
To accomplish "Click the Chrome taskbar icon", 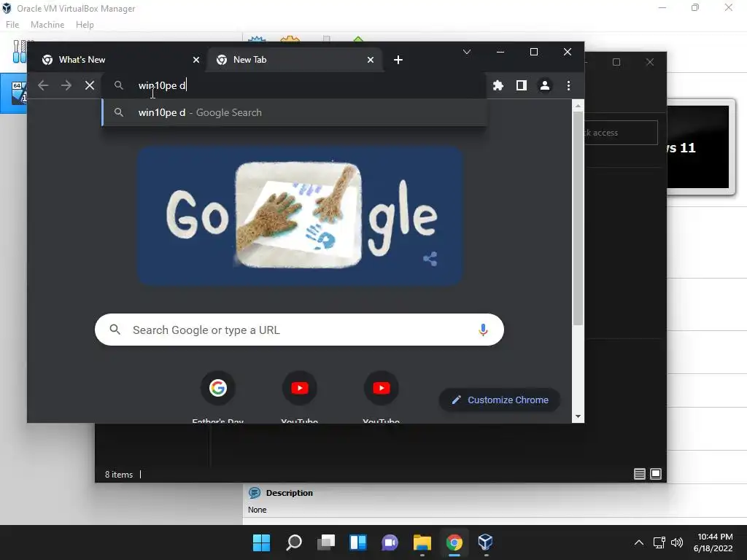I will tap(454, 542).
